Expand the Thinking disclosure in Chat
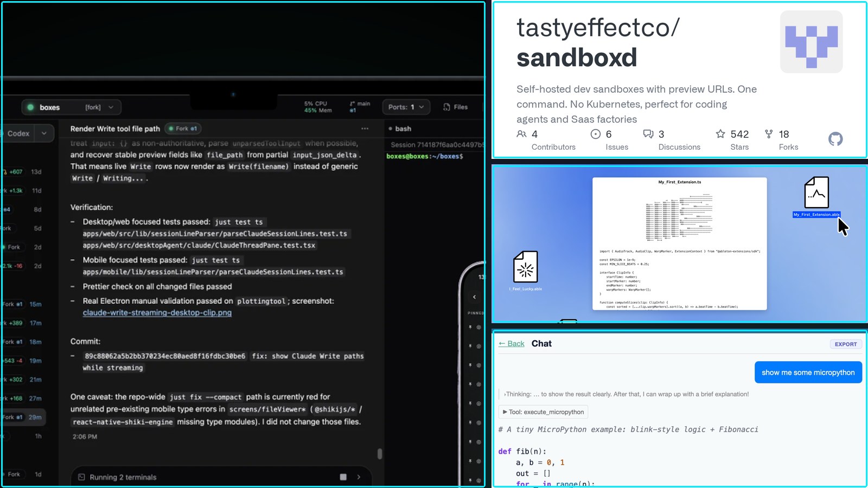This screenshot has width=868, height=488. coord(626,394)
